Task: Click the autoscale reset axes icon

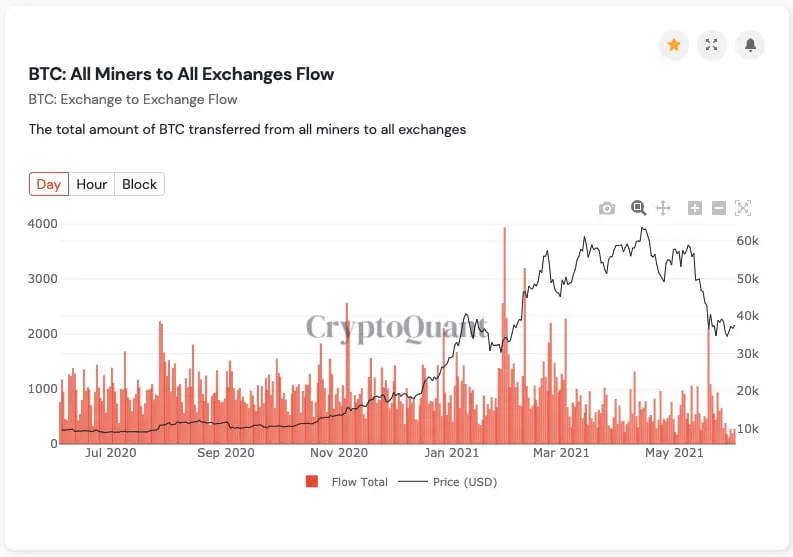Action: (x=742, y=208)
